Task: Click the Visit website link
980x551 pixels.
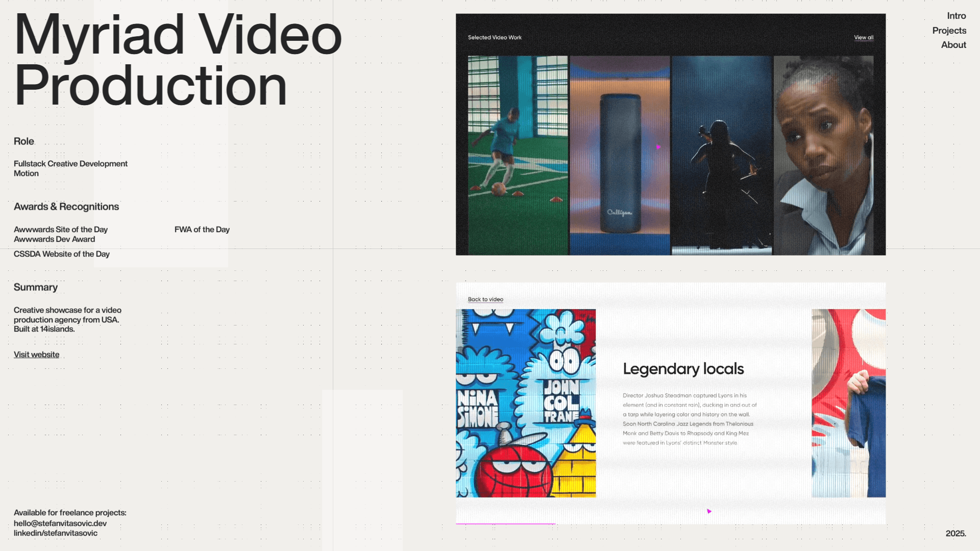Action: pyautogui.click(x=36, y=355)
